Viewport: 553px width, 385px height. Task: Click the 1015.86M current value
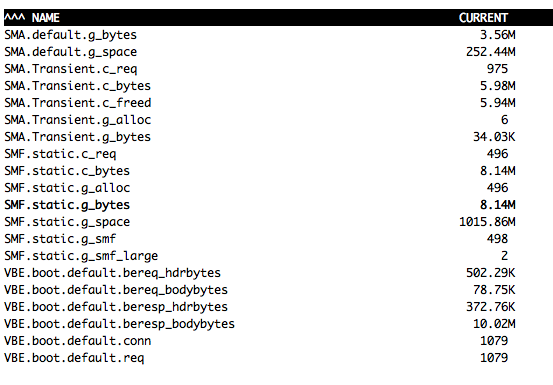click(x=487, y=222)
